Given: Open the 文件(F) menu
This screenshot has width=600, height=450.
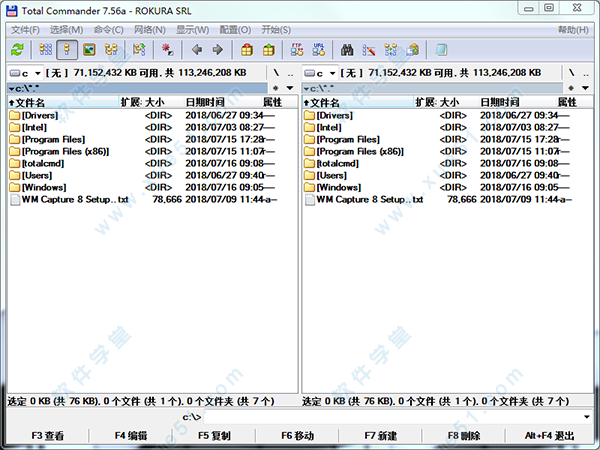Looking at the screenshot, I should click(x=24, y=30).
